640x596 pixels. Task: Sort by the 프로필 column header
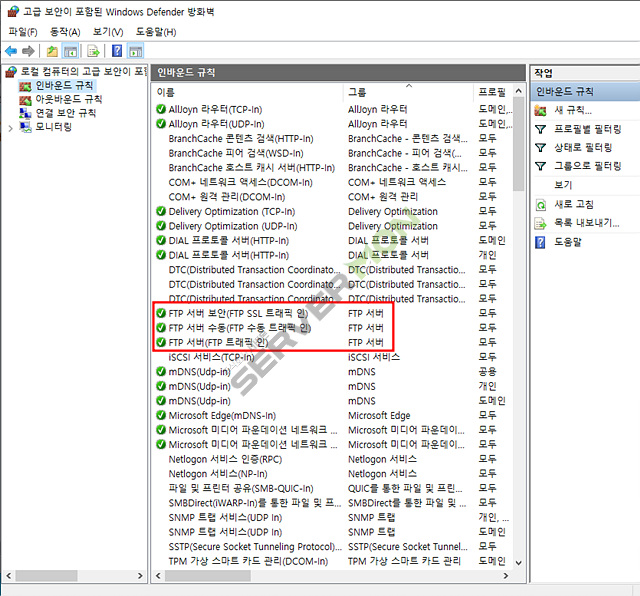[492, 92]
